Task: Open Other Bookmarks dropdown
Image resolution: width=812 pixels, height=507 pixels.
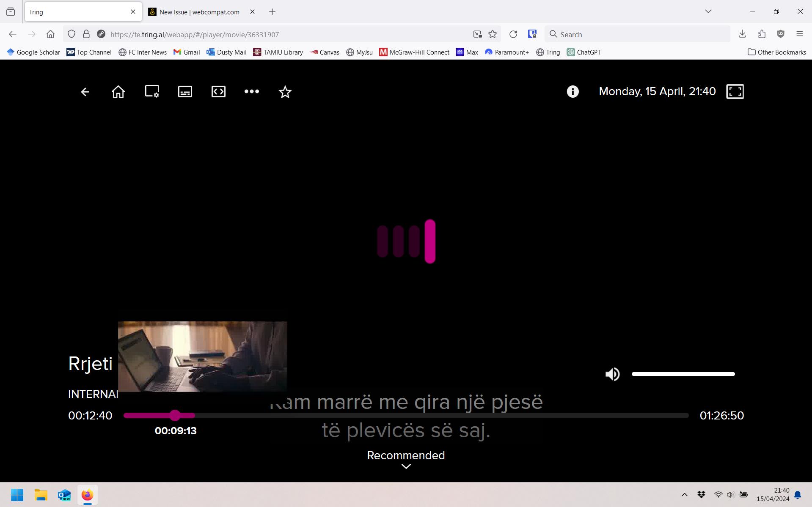Action: point(776,52)
